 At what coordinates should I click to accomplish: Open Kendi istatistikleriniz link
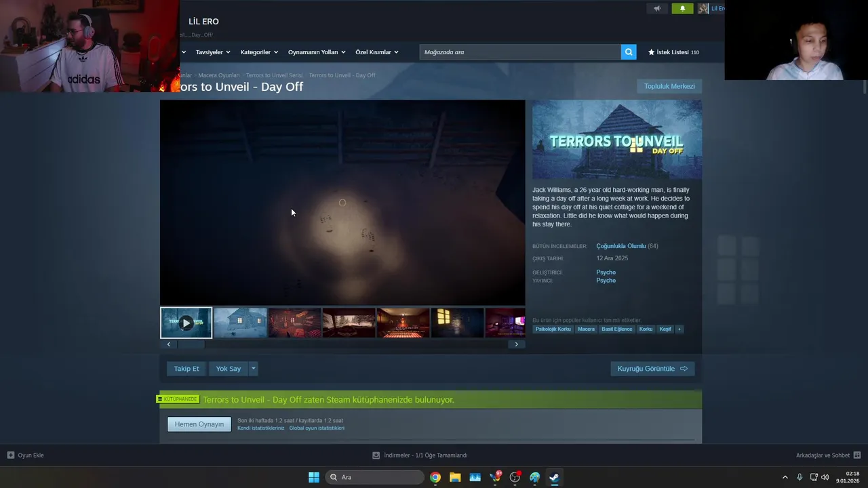[x=261, y=428]
